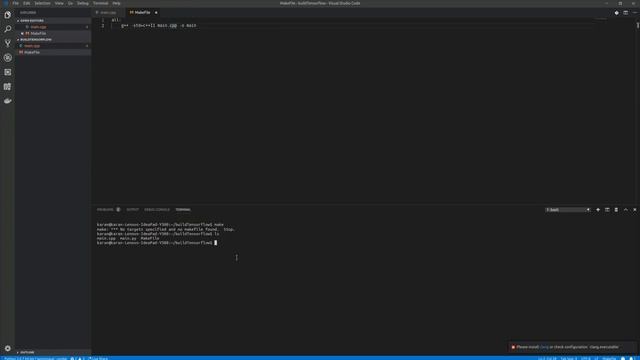Image resolution: width=640 pixels, height=360 pixels.
Task: Open the Help menu
Action: (116, 3)
